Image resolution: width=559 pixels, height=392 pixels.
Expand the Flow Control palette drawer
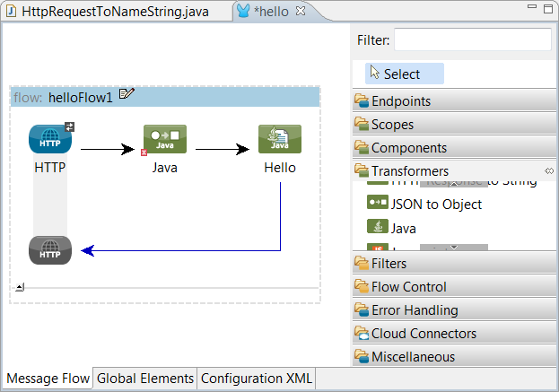pyautogui.click(x=454, y=287)
